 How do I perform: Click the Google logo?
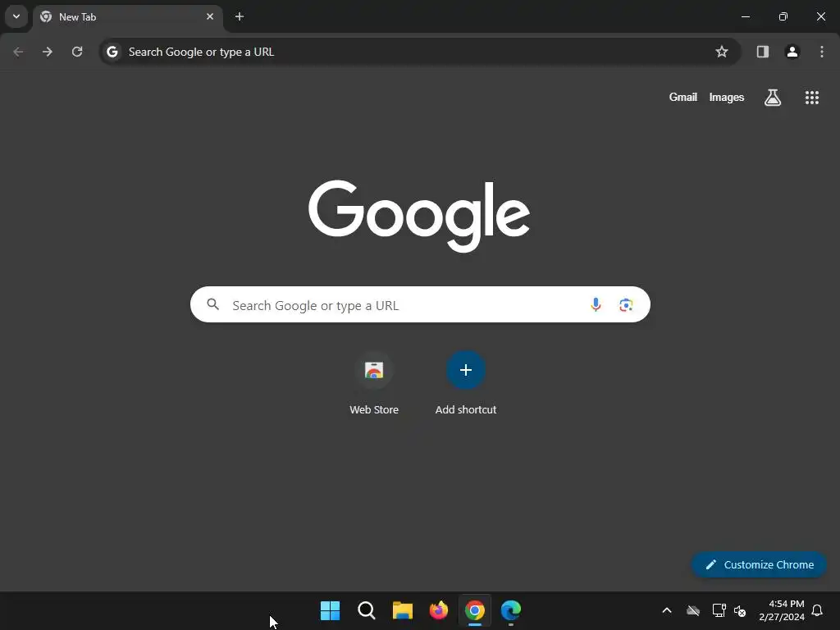coord(419,216)
